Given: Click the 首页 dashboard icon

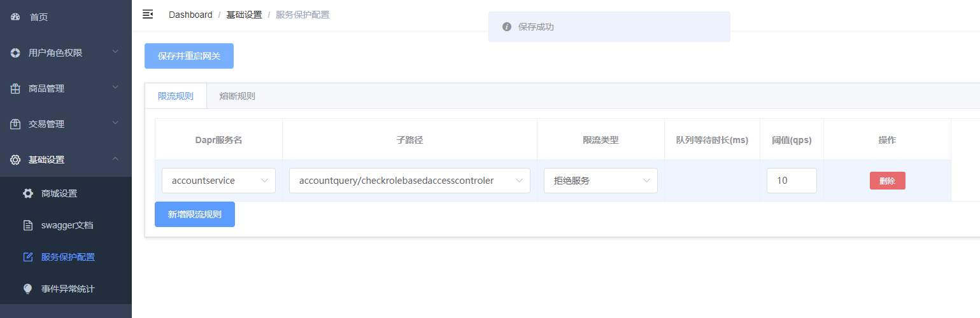Looking at the screenshot, I should [15, 17].
